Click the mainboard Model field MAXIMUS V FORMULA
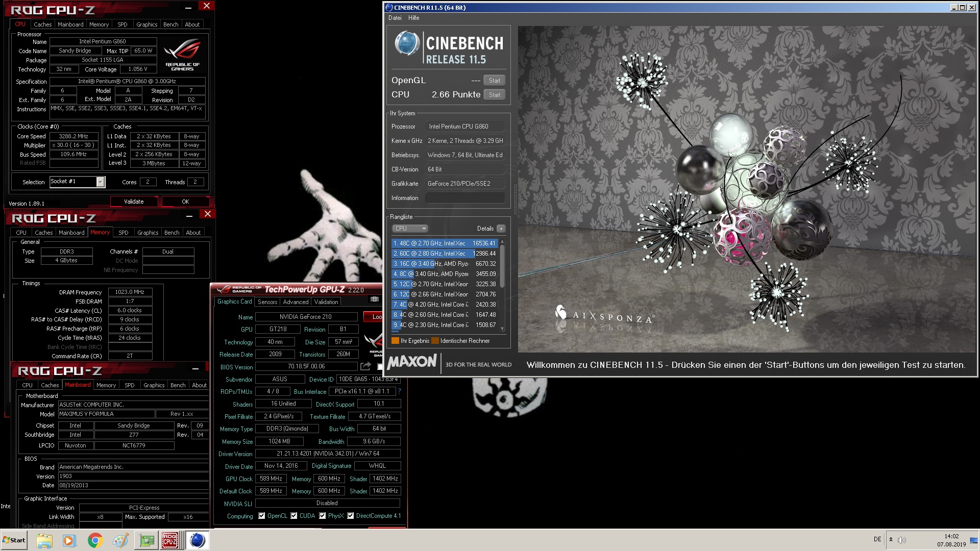Image resolution: width=980 pixels, height=551 pixels. pos(106,414)
